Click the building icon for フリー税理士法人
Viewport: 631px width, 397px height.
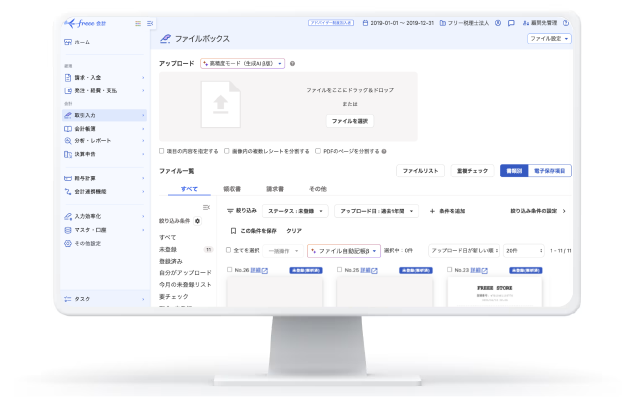tap(443, 23)
